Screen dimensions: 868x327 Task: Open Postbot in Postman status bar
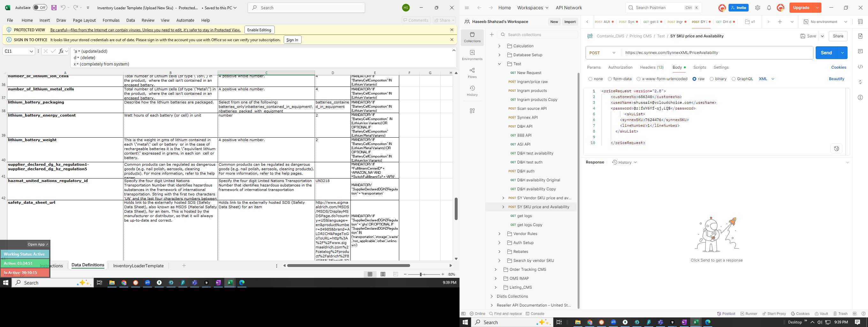[x=726, y=314]
